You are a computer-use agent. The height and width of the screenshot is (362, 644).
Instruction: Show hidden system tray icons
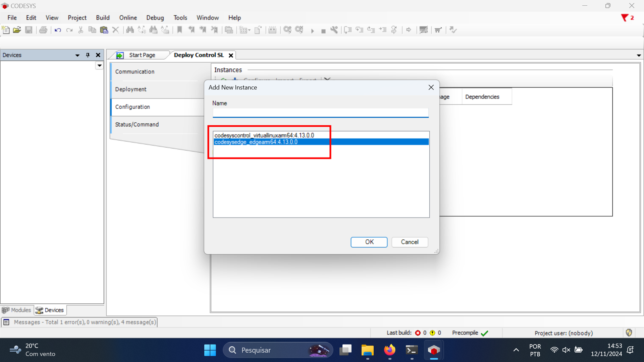click(x=516, y=350)
